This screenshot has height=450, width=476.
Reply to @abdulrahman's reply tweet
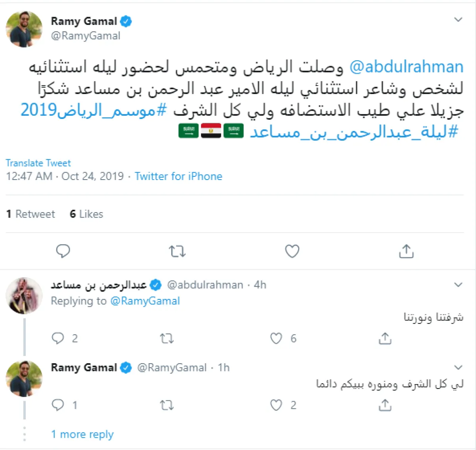click(x=58, y=338)
